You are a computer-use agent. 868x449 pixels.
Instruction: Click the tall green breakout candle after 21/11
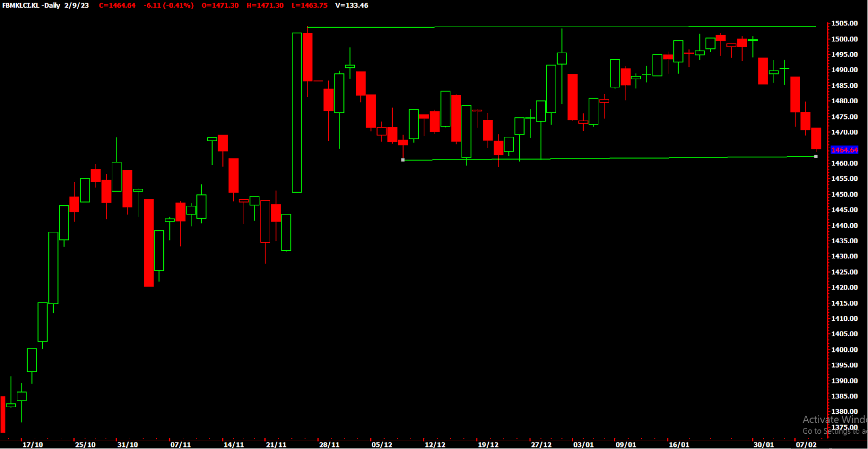(297, 112)
